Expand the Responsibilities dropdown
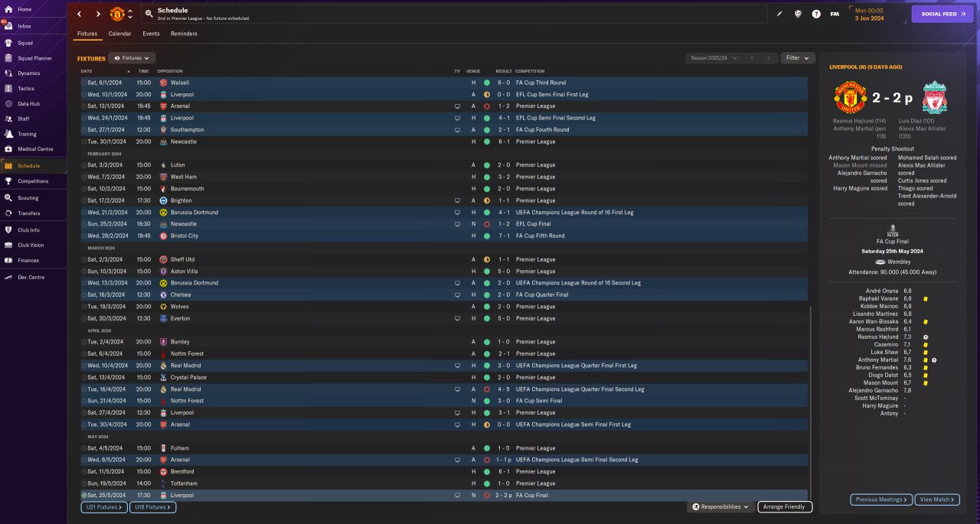 [720, 507]
